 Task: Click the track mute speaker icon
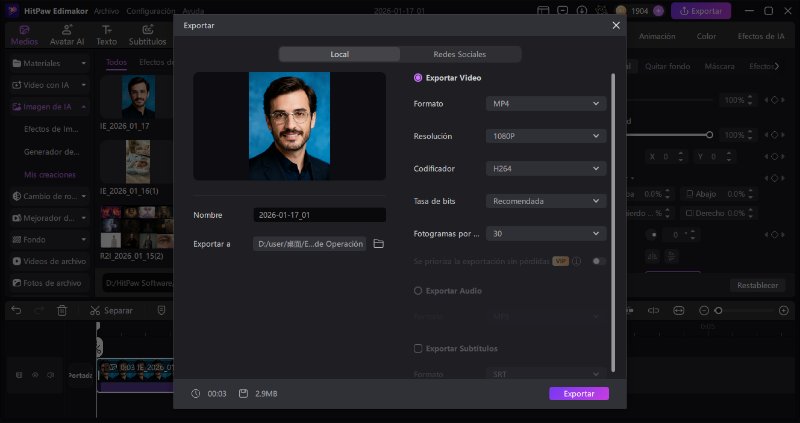tap(51, 375)
